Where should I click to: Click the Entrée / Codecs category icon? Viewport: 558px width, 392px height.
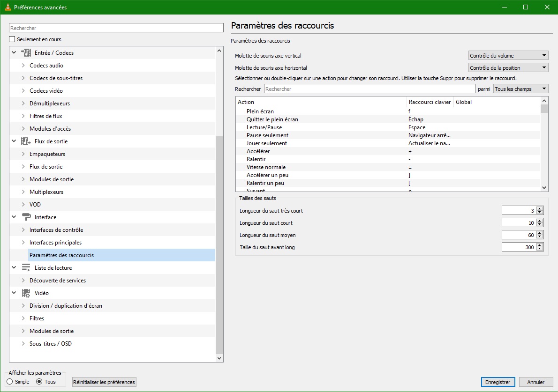click(26, 53)
